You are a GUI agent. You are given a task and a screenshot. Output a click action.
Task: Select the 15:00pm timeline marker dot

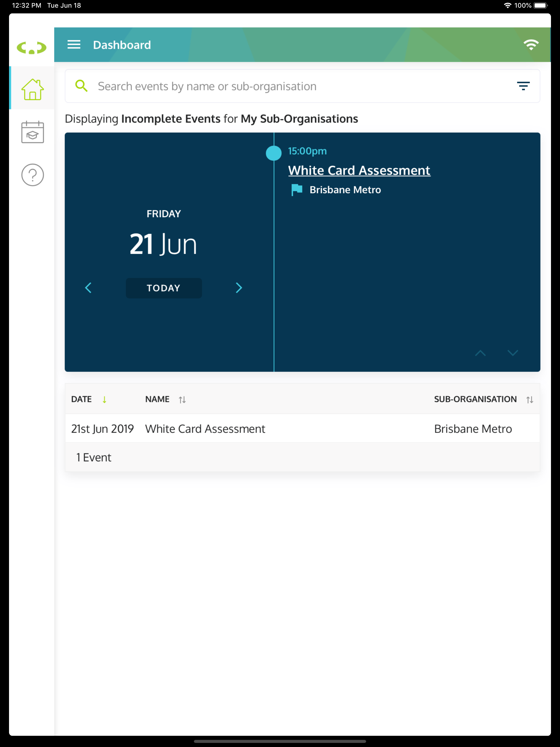pyautogui.click(x=274, y=153)
